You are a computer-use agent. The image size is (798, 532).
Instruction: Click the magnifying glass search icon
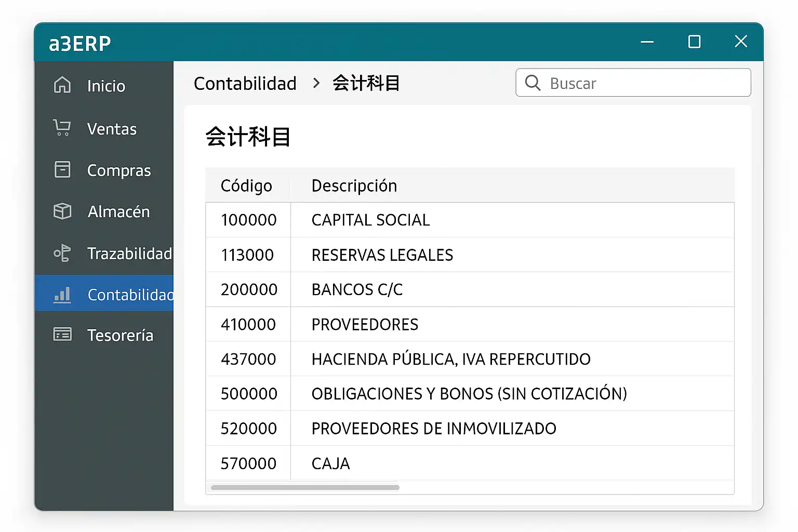533,83
